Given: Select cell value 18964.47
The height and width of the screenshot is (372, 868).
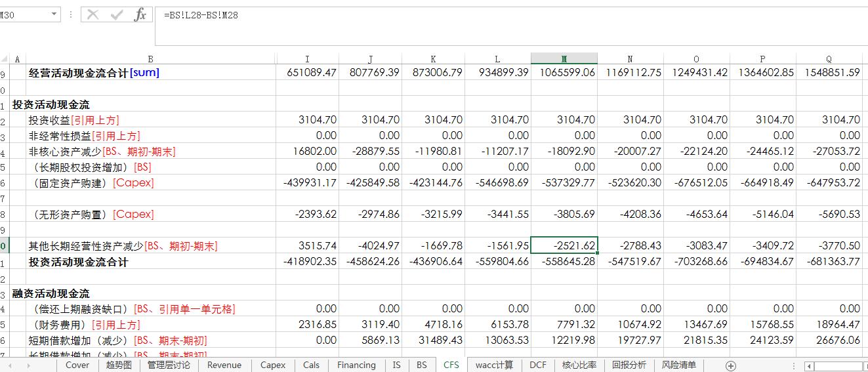Looking at the screenshot, I should coord(829,325).
